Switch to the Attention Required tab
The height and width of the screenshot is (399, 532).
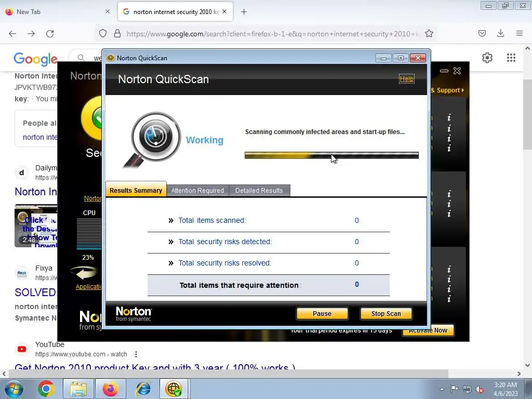coord(197,190)
